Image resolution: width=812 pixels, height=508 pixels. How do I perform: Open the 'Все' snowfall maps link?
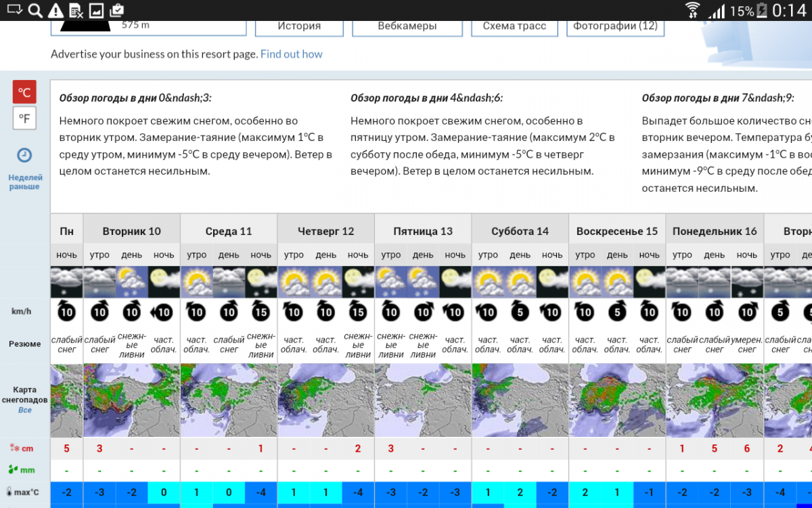click(24, 410)
